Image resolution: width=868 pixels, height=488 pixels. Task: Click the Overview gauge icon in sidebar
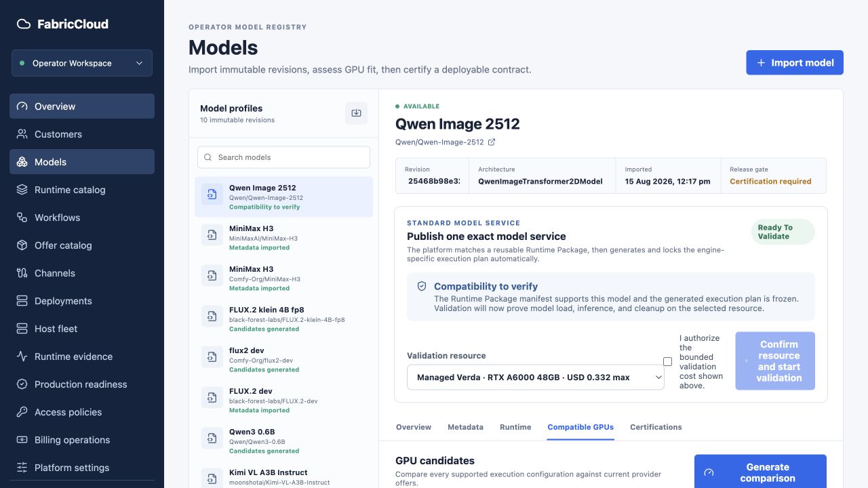(x=22, y=106)
